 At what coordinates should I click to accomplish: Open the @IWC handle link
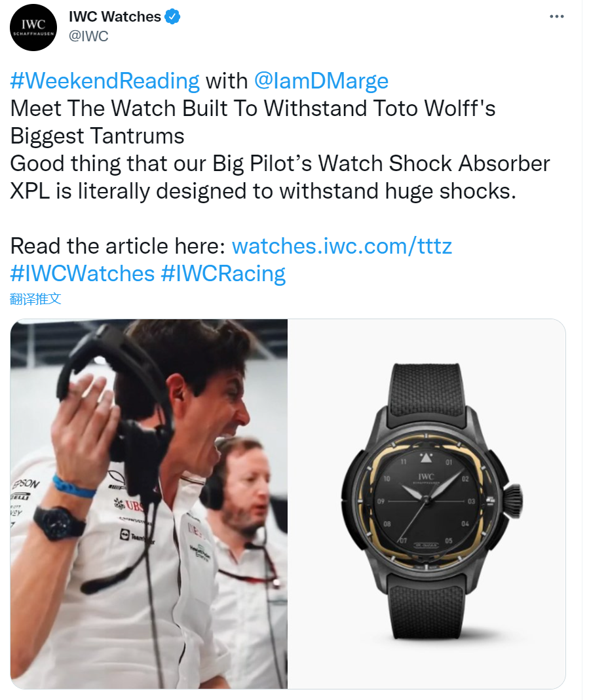click(x=88, y=36)
